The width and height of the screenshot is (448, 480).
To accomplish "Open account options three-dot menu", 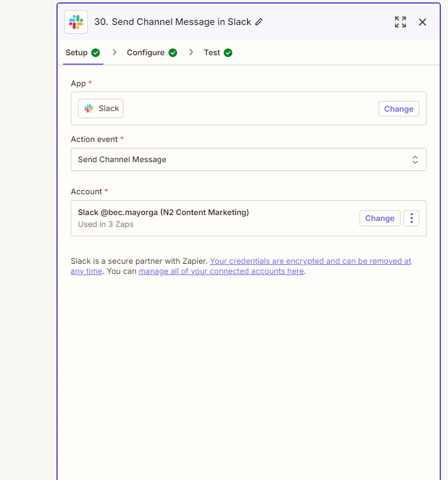I will coord(411,218).
